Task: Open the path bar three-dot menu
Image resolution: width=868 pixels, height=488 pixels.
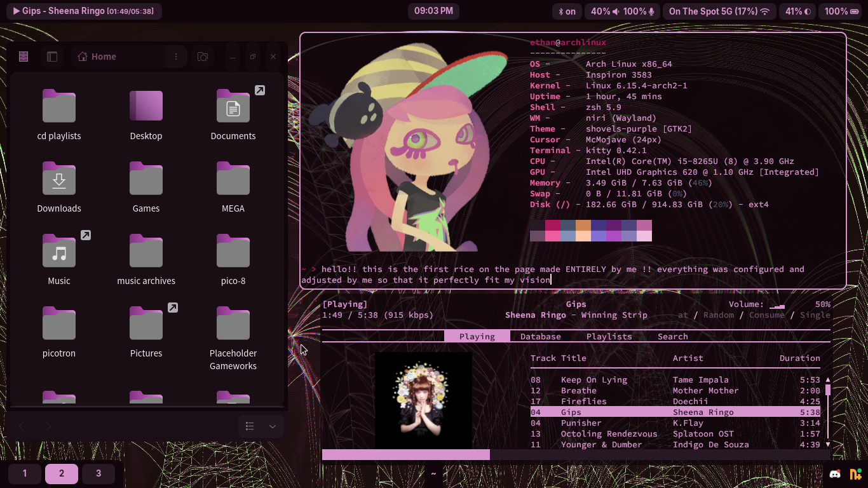Action: point(176,57)
